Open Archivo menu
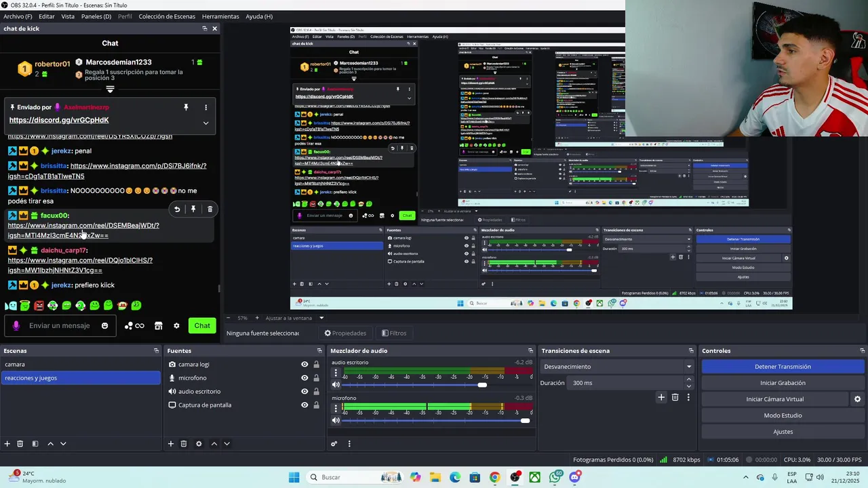Screen dimensions: 868x488 [18, 16]
